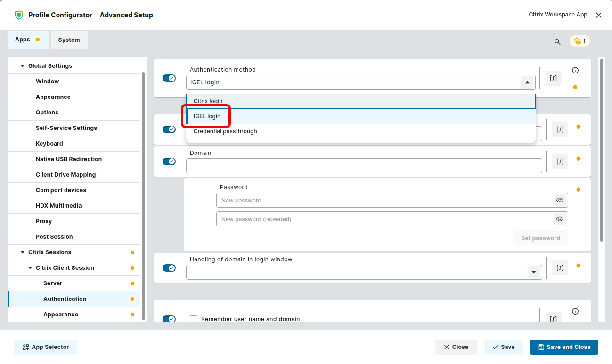Screen dimensions: 612x364
Task: Collapse the Citrix Sessions tree node
Action: coord(23,252)
